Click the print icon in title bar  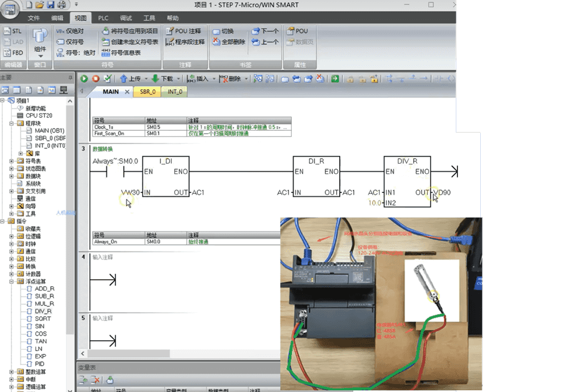coord(61,5)
